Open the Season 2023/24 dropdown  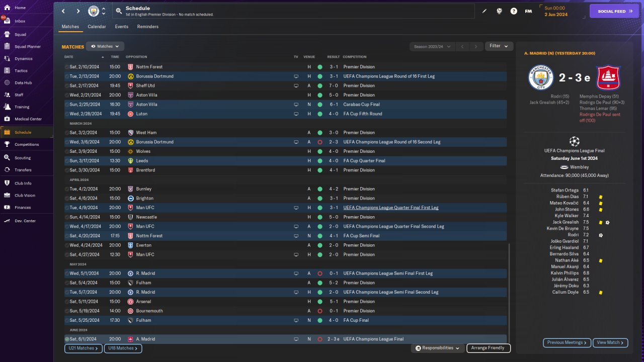pos(432,46)
